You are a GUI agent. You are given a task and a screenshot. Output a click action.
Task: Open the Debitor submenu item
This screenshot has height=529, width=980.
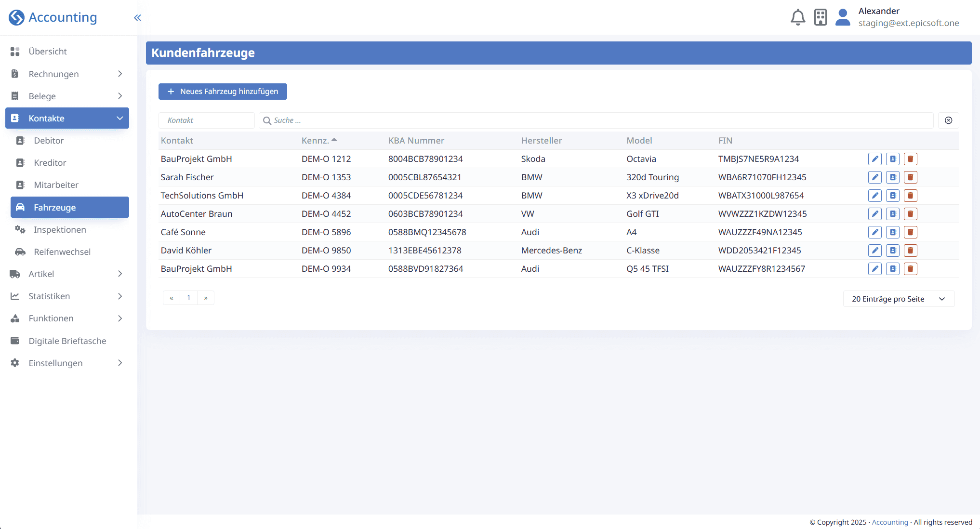tap(70, 140)
